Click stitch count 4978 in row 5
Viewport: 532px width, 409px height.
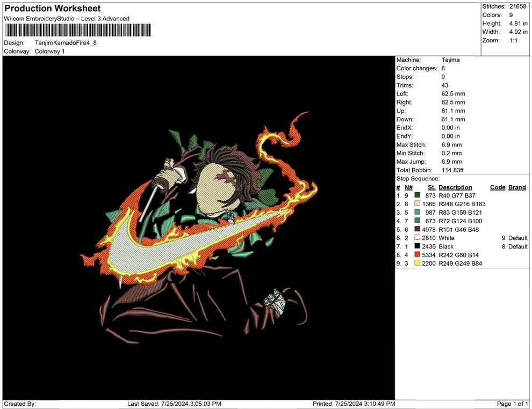pyautogui.click(x=429, y=229)
